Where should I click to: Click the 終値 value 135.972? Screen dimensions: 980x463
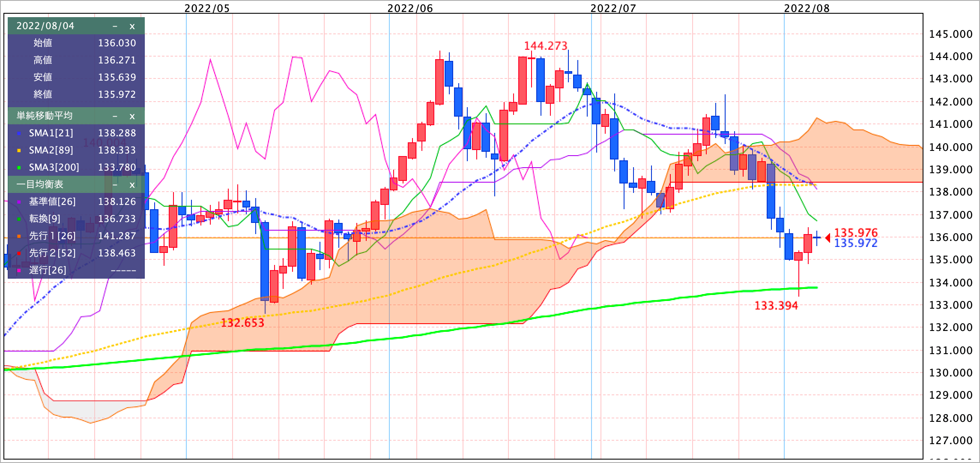coord(117,94)
